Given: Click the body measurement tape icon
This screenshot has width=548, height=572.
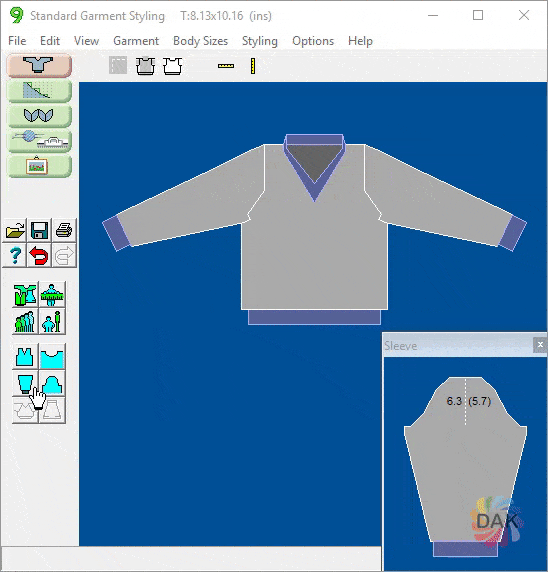Looking at the screenshot, I should pyautogui.click(x=52, y=295).
